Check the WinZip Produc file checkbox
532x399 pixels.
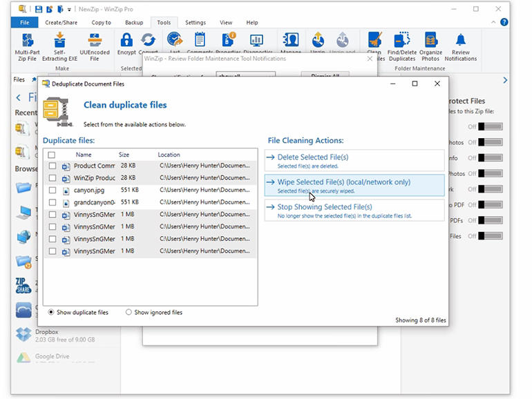pyautogui.click(x=53, y=178)
